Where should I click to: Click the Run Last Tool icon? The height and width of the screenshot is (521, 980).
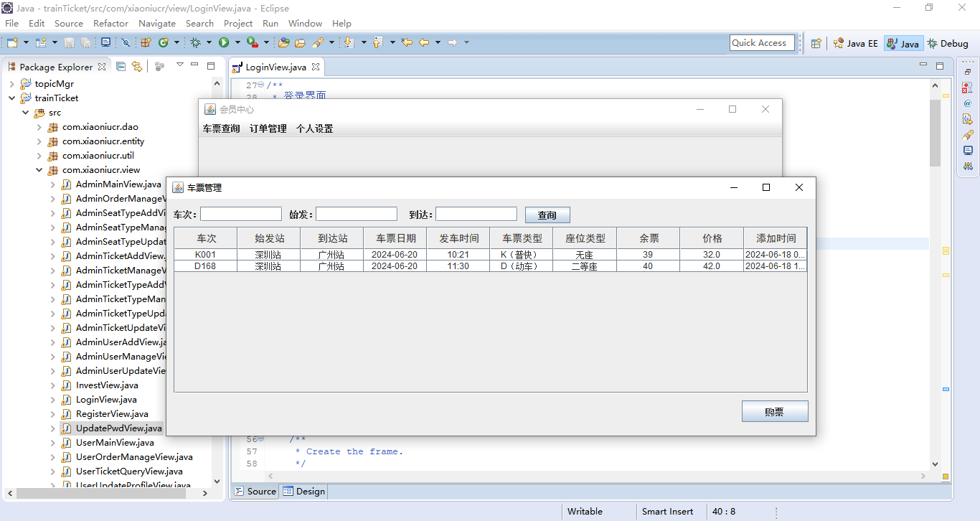252,43
